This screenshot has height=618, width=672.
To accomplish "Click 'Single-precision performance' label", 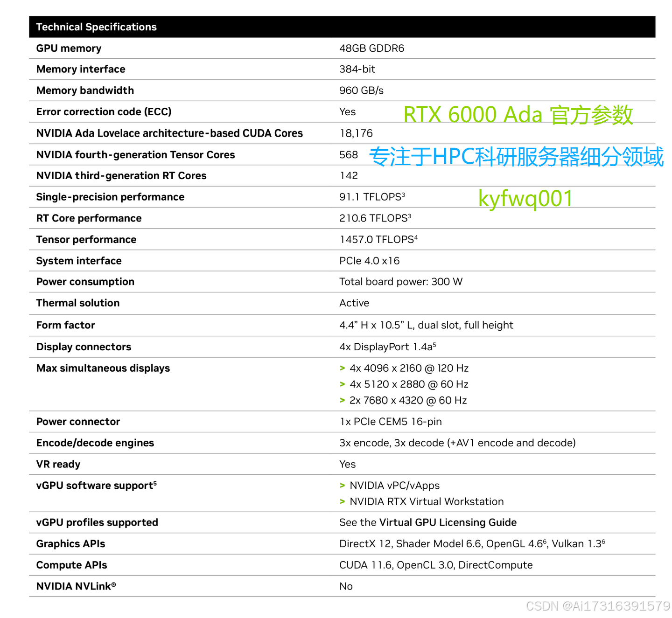I will (110, 197).
